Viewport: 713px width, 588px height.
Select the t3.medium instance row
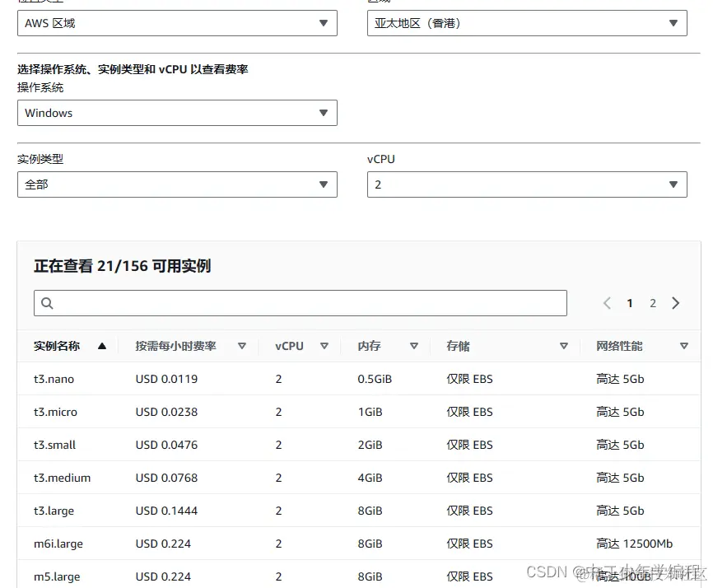61,478
